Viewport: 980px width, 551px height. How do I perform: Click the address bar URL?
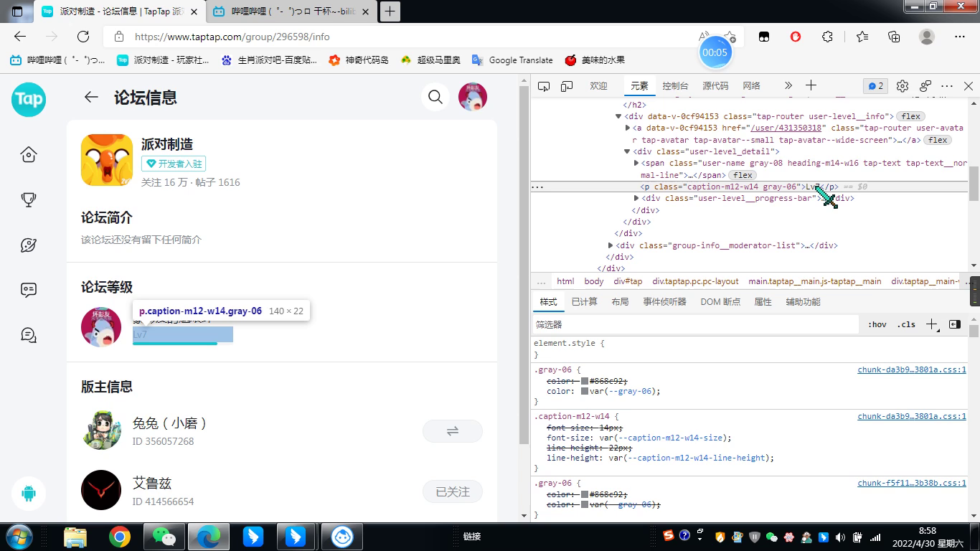click(232, 37)
